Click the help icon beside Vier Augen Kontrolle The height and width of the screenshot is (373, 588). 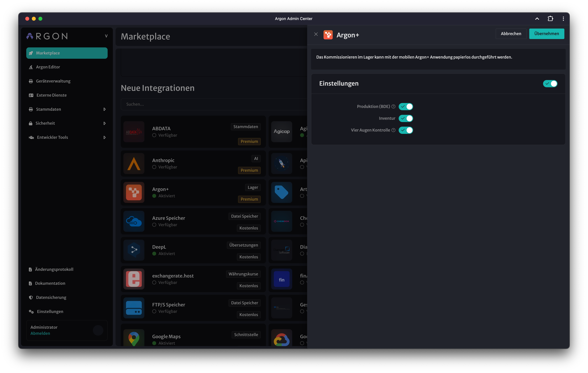pos(393,130)
